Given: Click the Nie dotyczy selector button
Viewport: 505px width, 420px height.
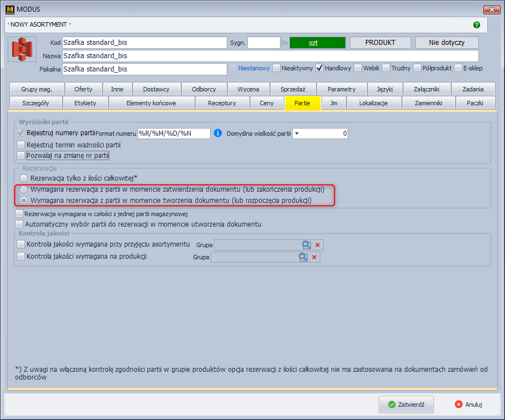Looking at the screenshot, I should [446, 43].
